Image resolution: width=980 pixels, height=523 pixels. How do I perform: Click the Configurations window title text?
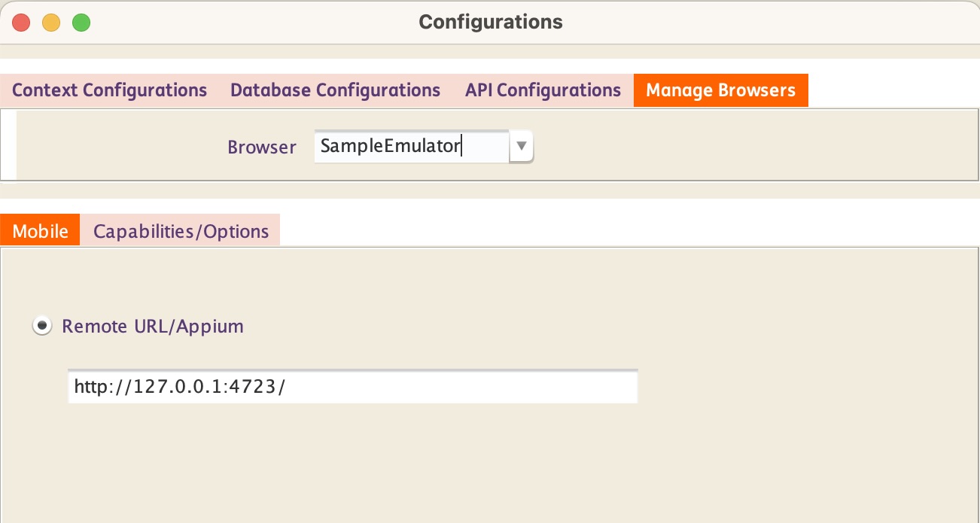point(490,22)
